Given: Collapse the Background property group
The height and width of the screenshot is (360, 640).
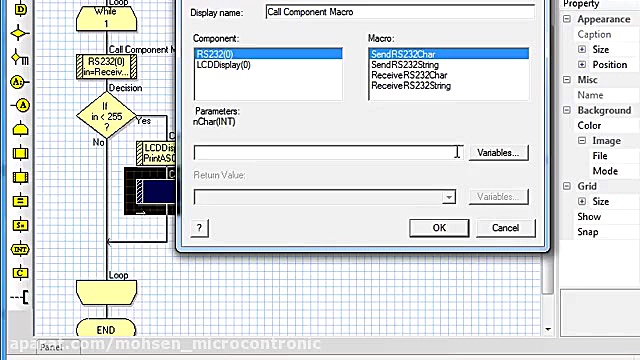Looking at the screenshot, I should click(x=567, y=110).
